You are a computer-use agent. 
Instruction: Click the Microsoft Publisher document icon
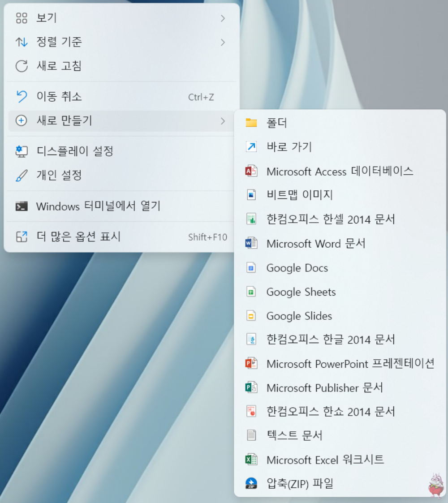[x=251, y=388]
